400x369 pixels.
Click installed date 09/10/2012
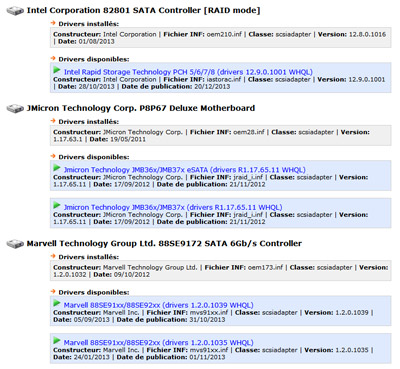click(x=132, y=275)
